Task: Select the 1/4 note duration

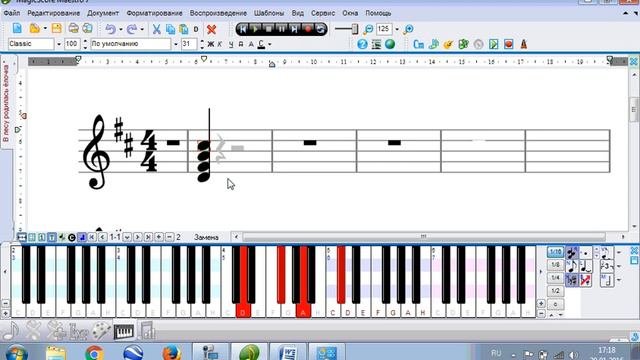Action: pyautogui.click(x=556, y=278)
